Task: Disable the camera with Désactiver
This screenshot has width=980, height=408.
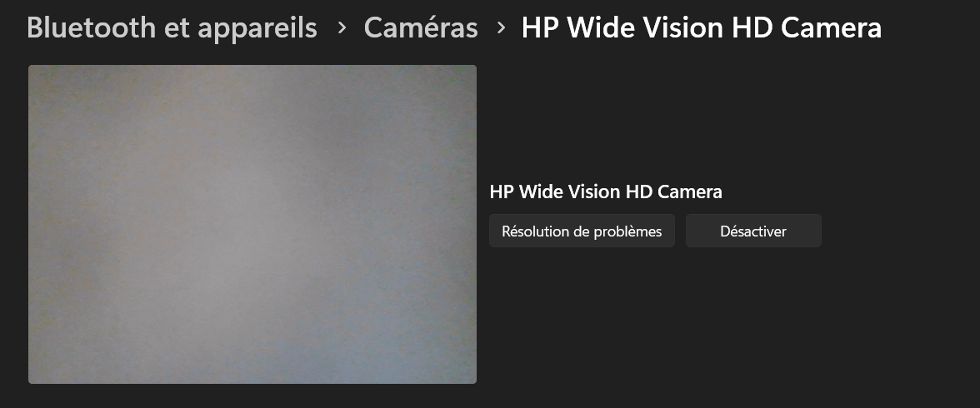Action: [x=753, y=231]
